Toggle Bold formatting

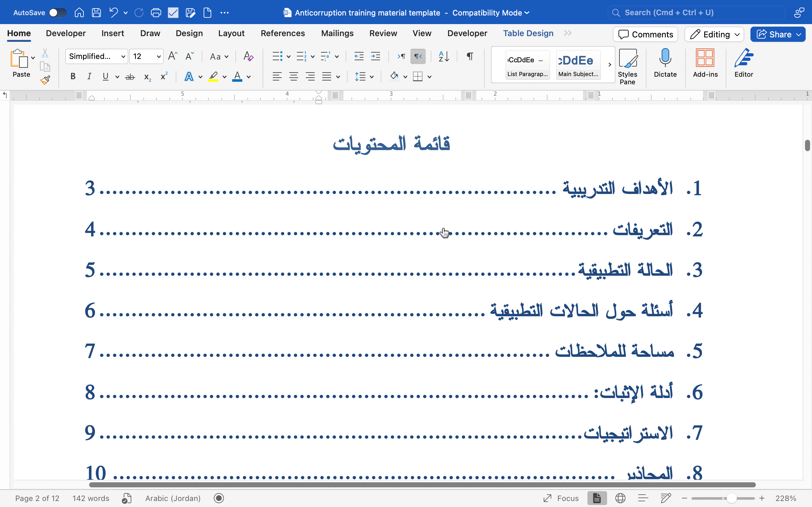(73, 76)
